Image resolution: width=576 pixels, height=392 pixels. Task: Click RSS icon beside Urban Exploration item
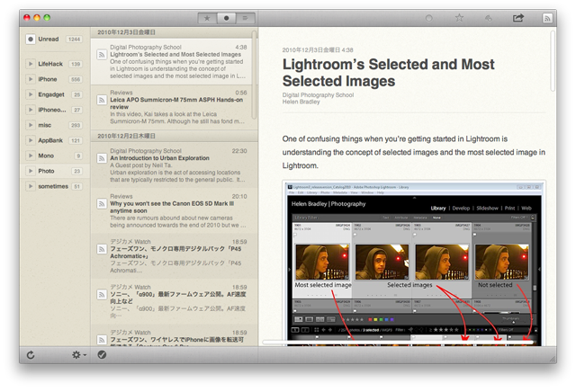tap(102, 158)
